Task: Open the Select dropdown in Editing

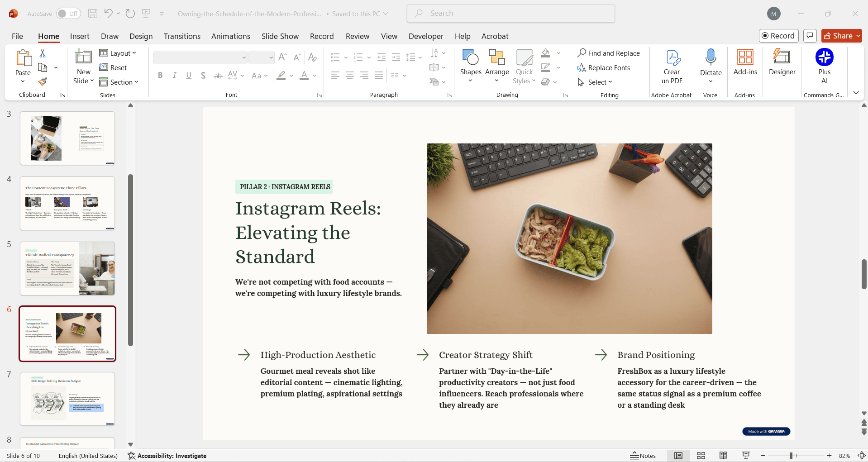Action: click(595, 82)
